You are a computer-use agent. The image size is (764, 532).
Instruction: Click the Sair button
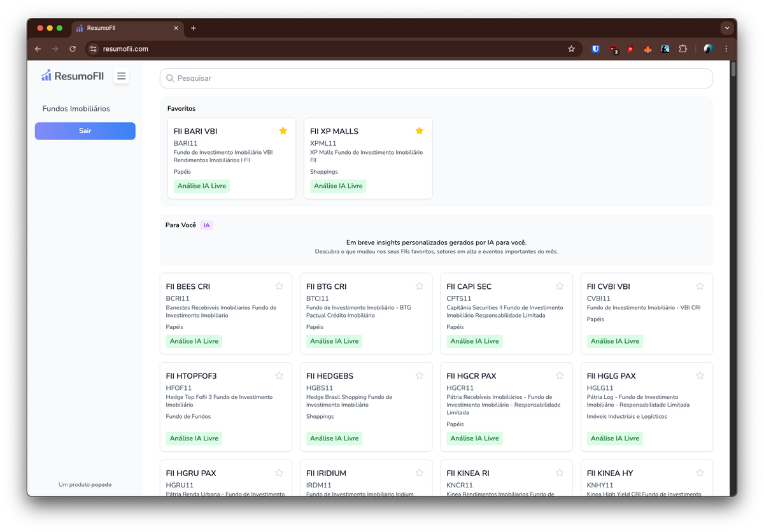tap(85, 130)
